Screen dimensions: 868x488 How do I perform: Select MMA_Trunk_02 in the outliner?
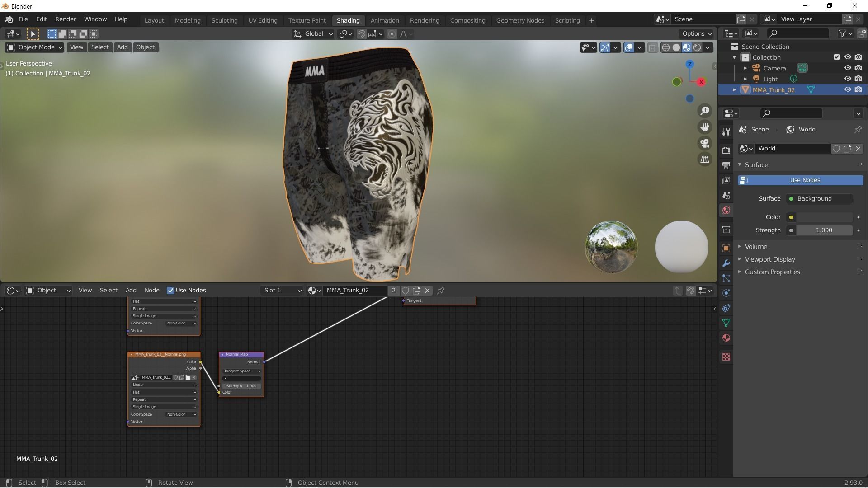[x=773, y=90]
